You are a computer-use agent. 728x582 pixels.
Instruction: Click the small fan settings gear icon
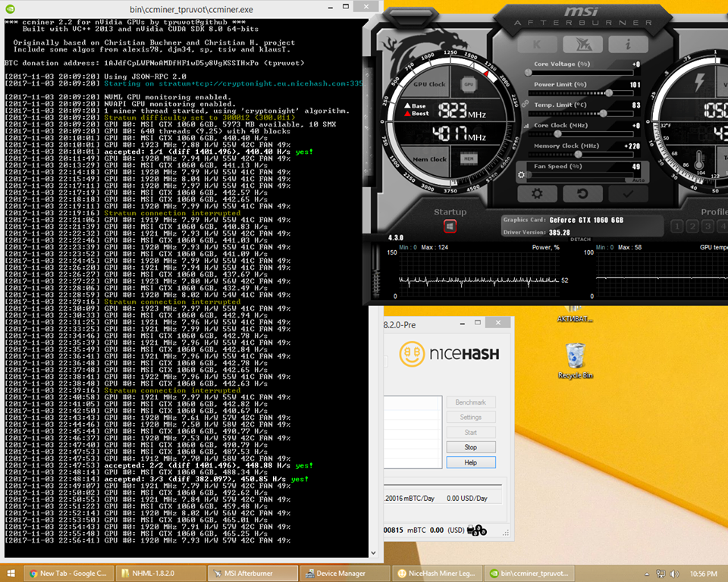coord(521,175)
